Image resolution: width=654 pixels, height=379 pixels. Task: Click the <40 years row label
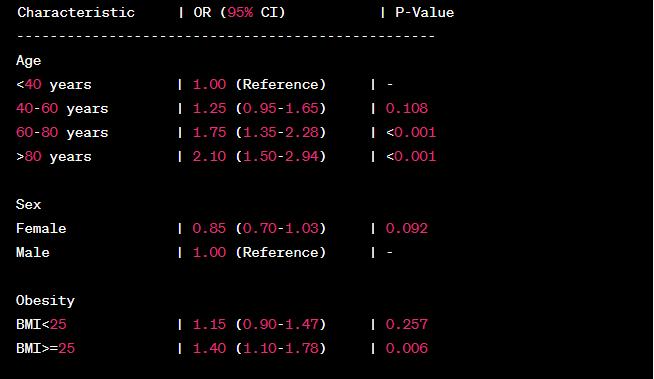(x=54, y=85)
